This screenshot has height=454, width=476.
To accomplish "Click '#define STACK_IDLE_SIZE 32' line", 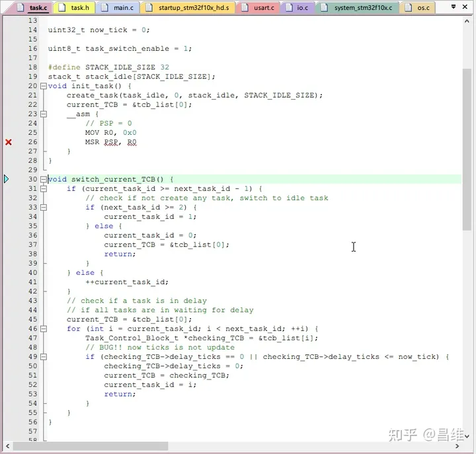I will coord(108,67).
